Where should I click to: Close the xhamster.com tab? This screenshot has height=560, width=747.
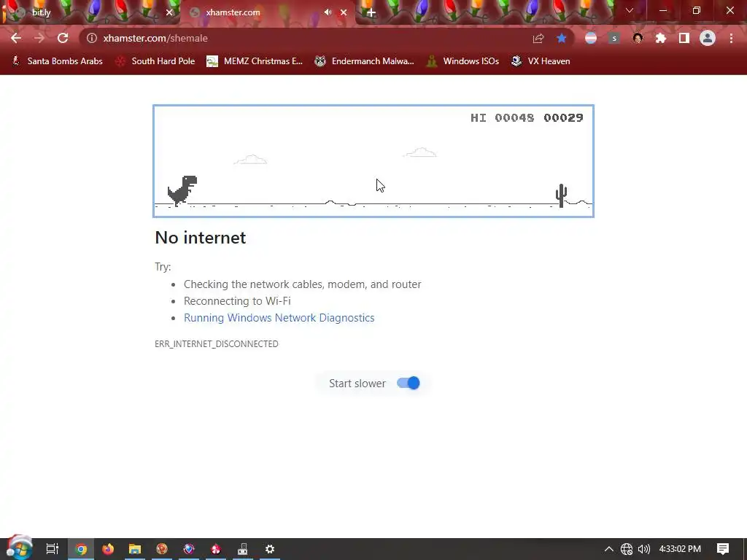[x=344, y=12]
